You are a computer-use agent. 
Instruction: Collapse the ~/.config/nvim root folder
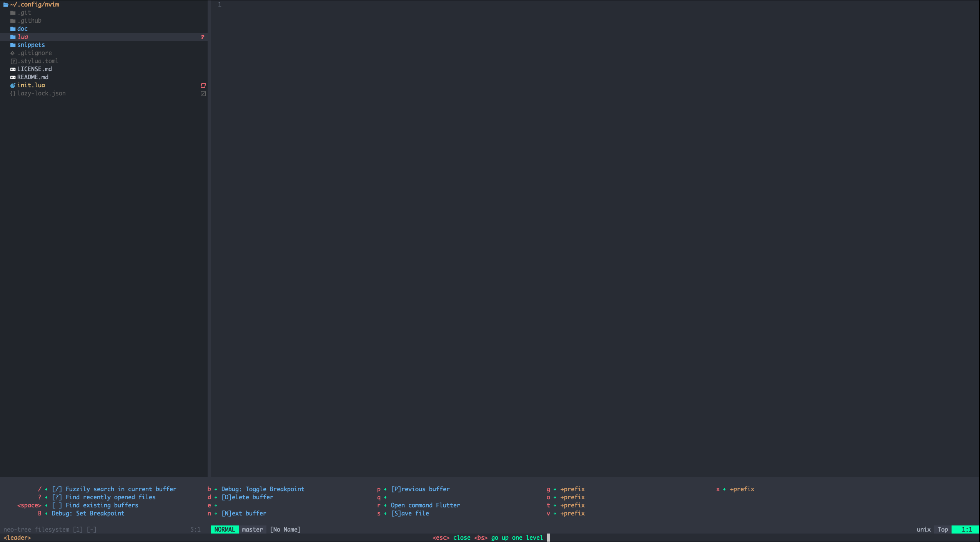(35, 5)
